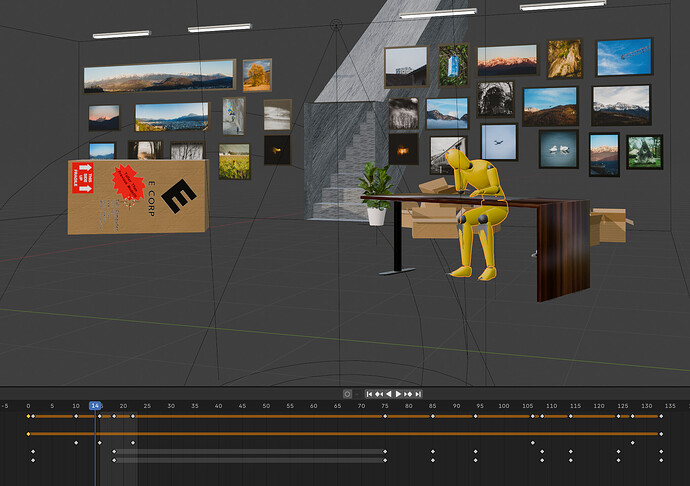Set the playhead to frame 100 on the ruler

[x=504, y=406]
